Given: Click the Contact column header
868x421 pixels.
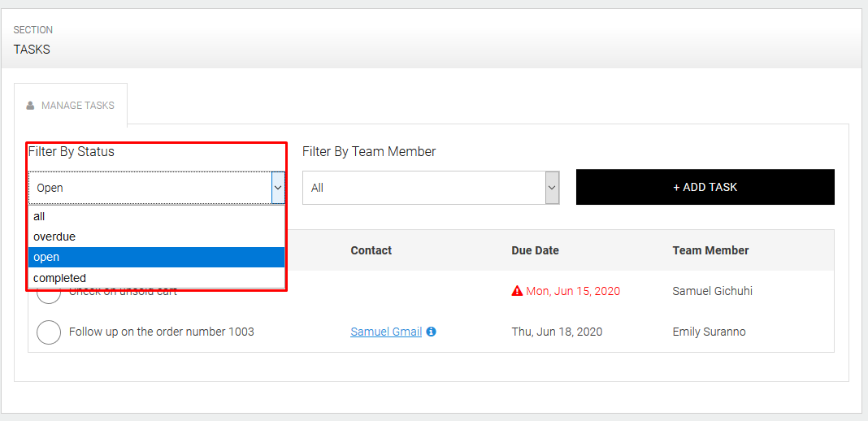Looking at the screenshot, I should coord(371,250).
